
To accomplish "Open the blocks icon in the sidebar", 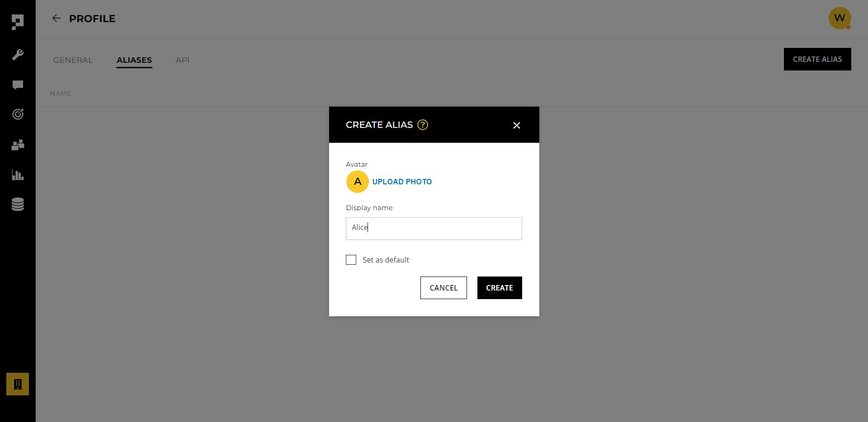I will coord(18,145).
